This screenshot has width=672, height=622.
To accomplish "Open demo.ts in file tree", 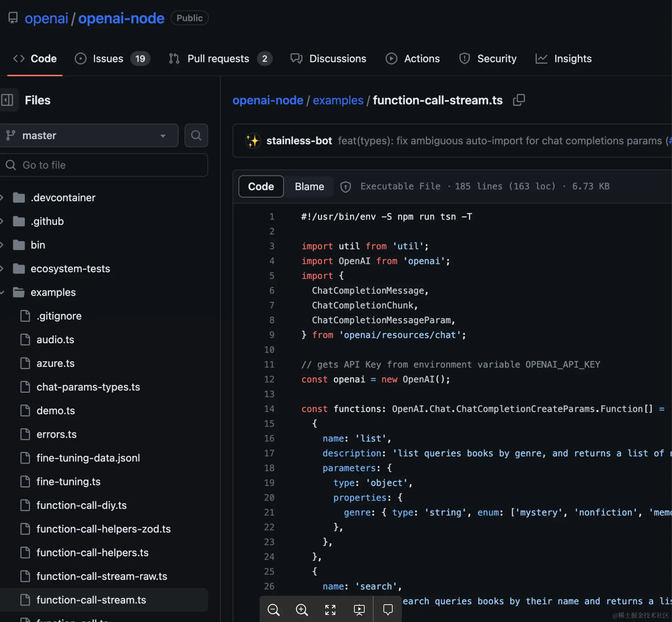I will pos(56,411).
